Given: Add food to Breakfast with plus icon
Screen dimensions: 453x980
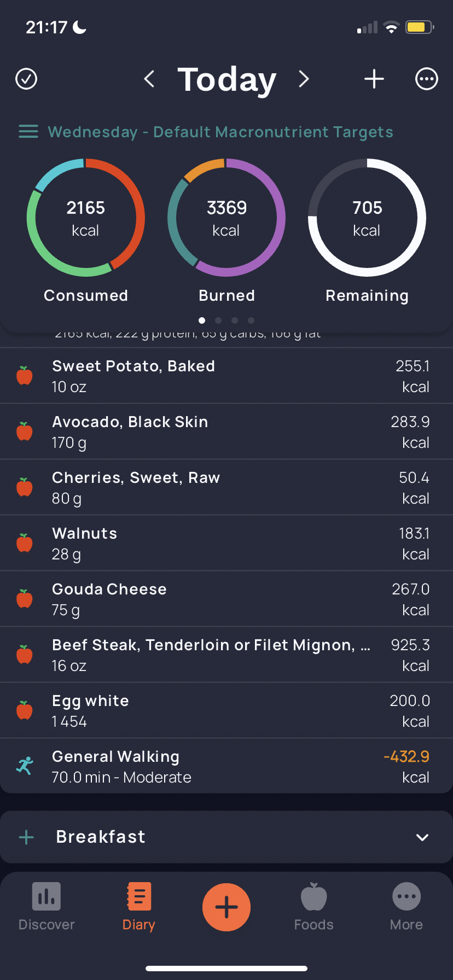Looking at the screenshot, I should point(26,837).
